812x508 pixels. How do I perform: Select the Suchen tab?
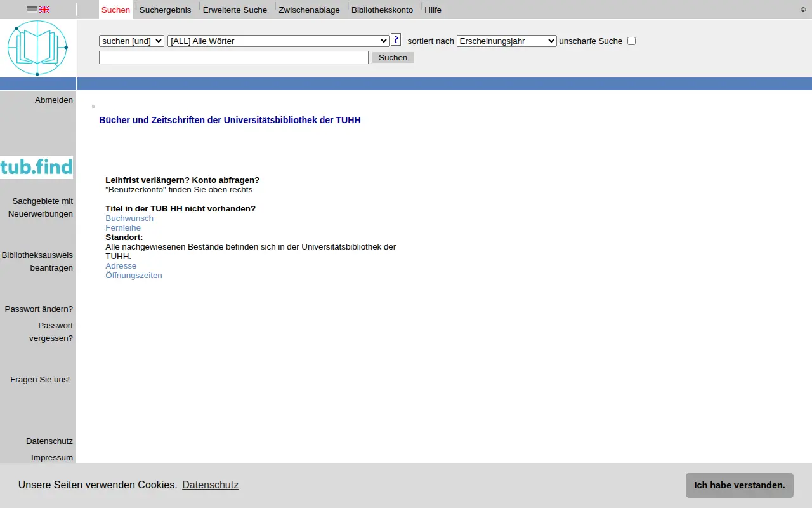click(x=115, y=10)
